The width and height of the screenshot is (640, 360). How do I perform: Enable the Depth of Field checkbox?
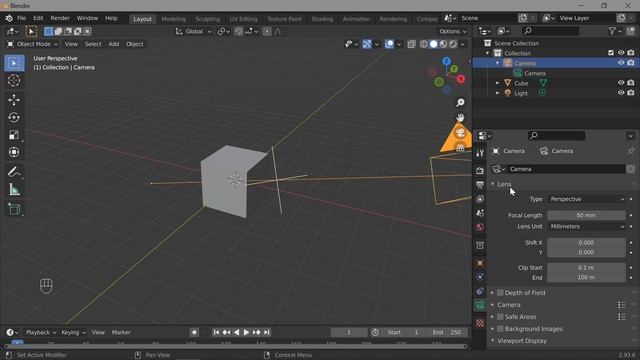coord(500,293)
